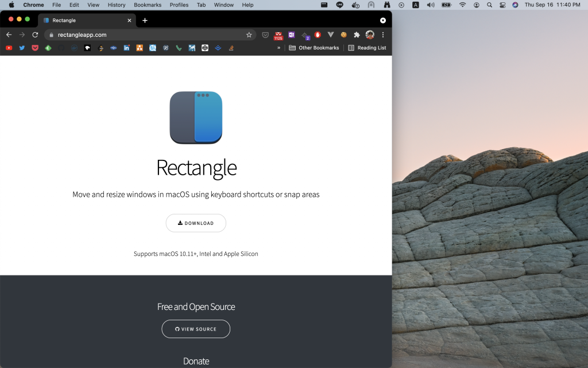Click the address bar showing rectangleapp.com

click(x=150, y=35)
